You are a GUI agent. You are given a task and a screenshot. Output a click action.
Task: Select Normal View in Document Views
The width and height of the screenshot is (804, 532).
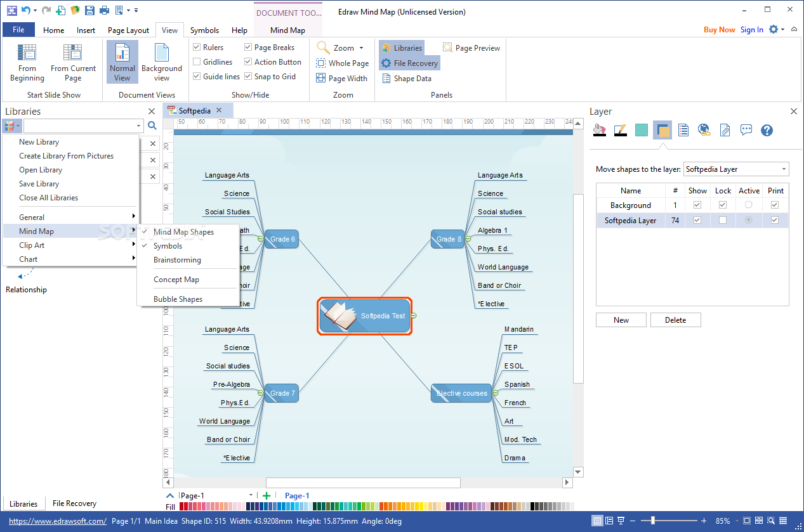coord(122,63)
